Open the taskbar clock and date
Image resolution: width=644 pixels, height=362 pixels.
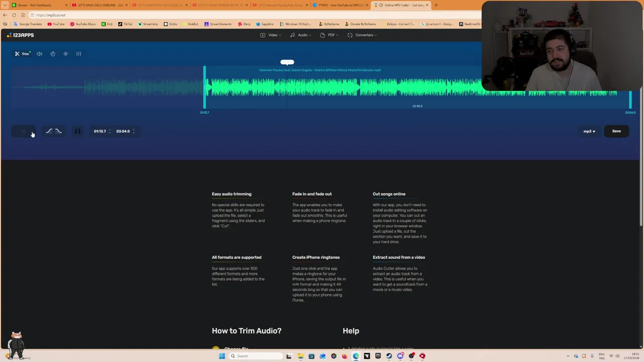(631, 356)
